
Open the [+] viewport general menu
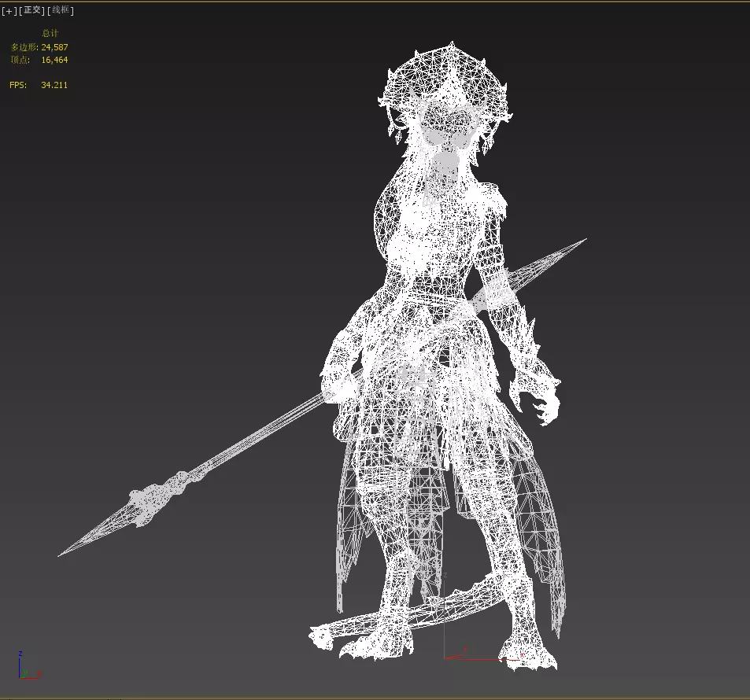[x=9, y=10]
